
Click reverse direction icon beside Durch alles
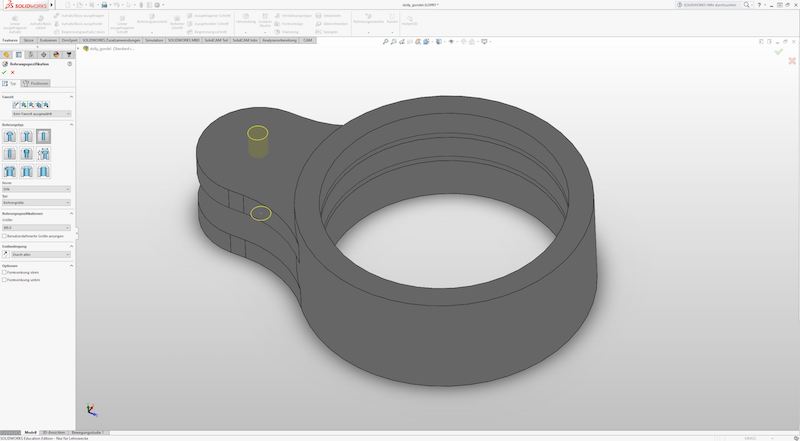coord(5,254)
